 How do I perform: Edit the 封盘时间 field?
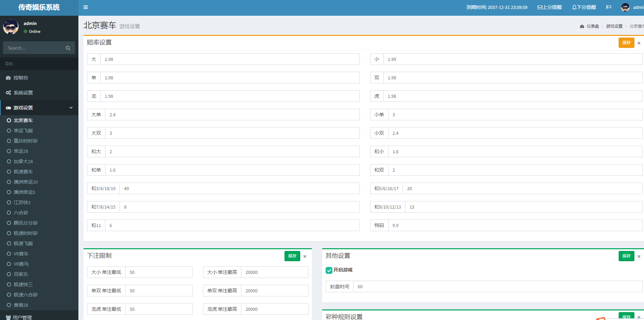(x=498, y=286)
